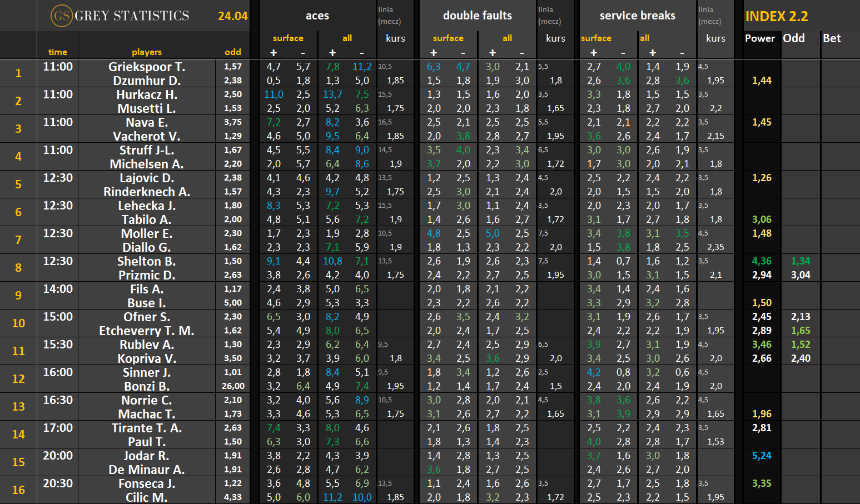The width and height of the screenshot is (860, 504).
Task: Select the time column header
Action: coord(58,52)
